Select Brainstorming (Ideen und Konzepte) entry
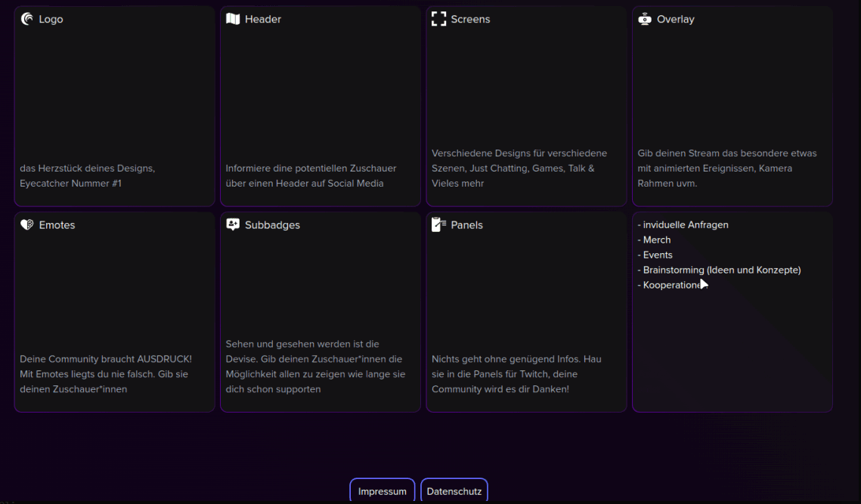 pos(720,270)
